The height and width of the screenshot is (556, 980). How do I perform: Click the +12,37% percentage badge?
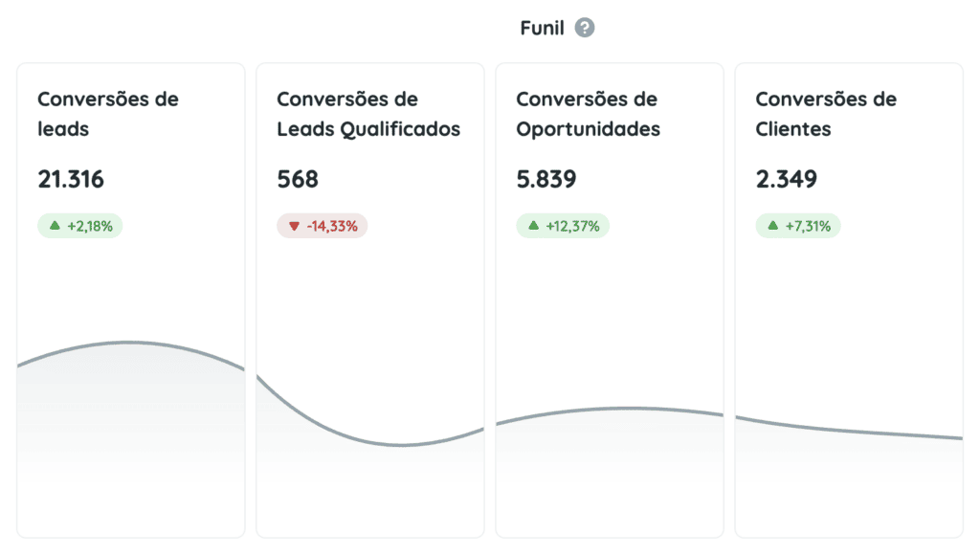[x=563, y=226]
